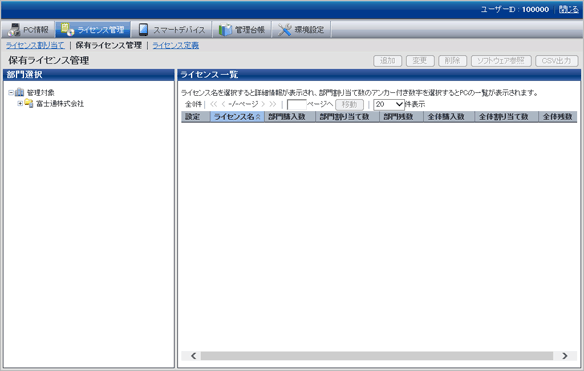Expand the 富士通株式会社 tree node

coord(20,104)
